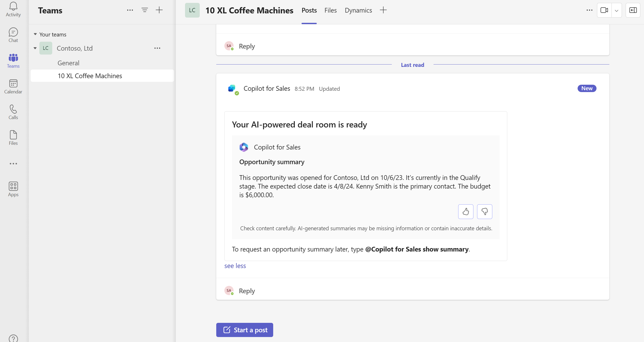Image resolution: width=644 pixels, height=342 pixels.
Task: Collapse the opportunity summary with see less
Action: 235,265
